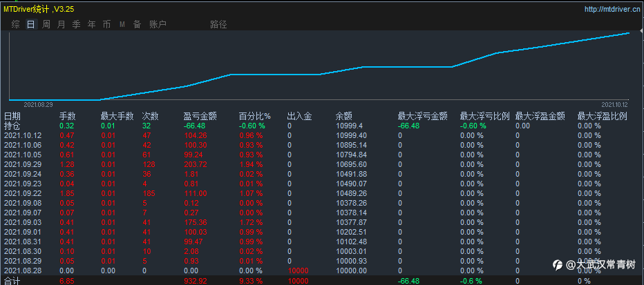The height and width of the screenshot is (285, 644).
Task: Click profit value 104.26
Action: [195, 135]
